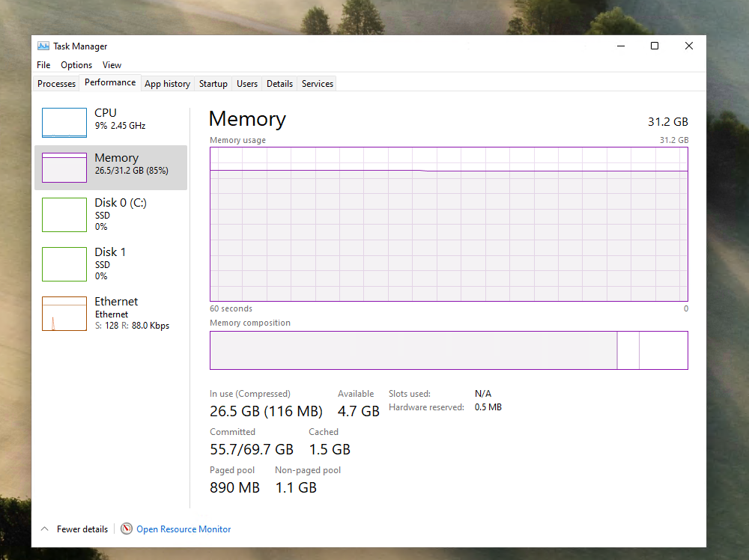Open the Services tab
The width and height of the screenshot is (749, 560).
318,84
